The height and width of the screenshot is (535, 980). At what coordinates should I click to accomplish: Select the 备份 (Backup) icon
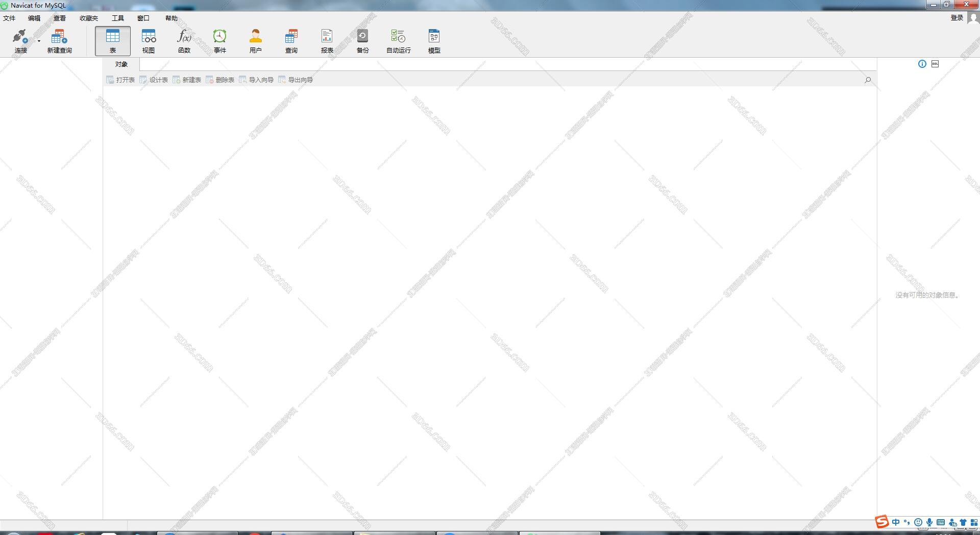click(363, 41)
